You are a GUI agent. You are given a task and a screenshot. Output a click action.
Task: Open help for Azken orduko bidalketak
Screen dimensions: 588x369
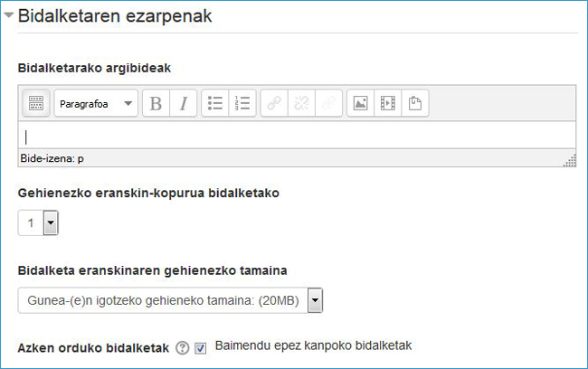pos(183,349)
